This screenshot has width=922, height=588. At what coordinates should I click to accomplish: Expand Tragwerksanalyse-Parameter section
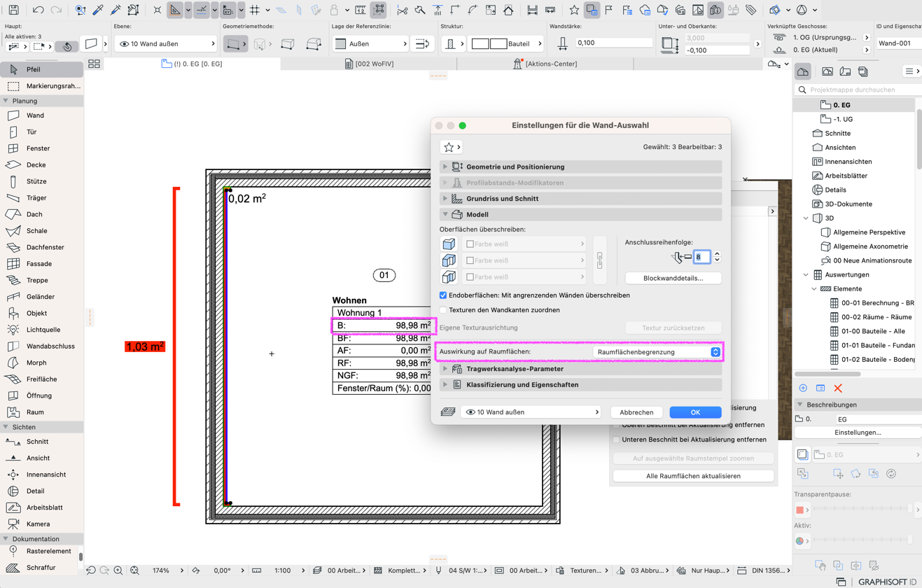tap(581, 369)
